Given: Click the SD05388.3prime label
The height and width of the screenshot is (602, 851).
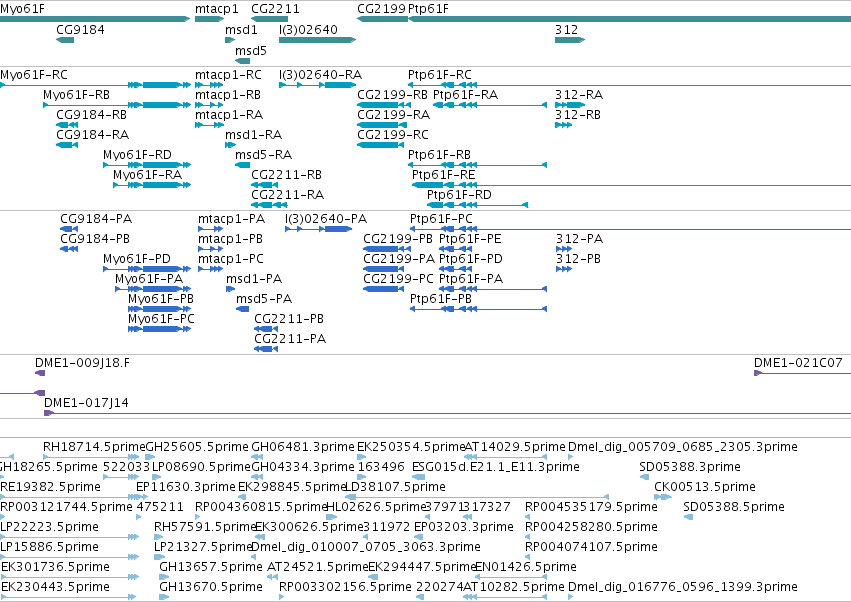Looking at the screenshot, I should [690, 467].
